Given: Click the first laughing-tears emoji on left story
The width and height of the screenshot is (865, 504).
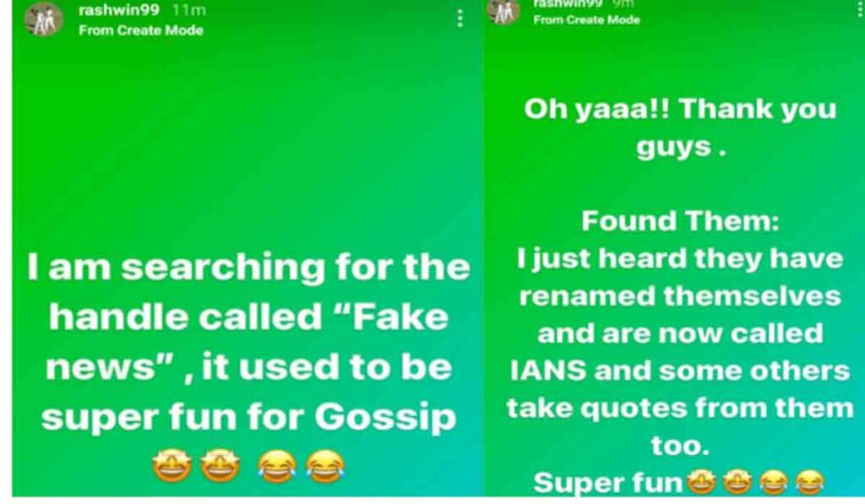Looking at the screenshot, I should pos(277,466).
